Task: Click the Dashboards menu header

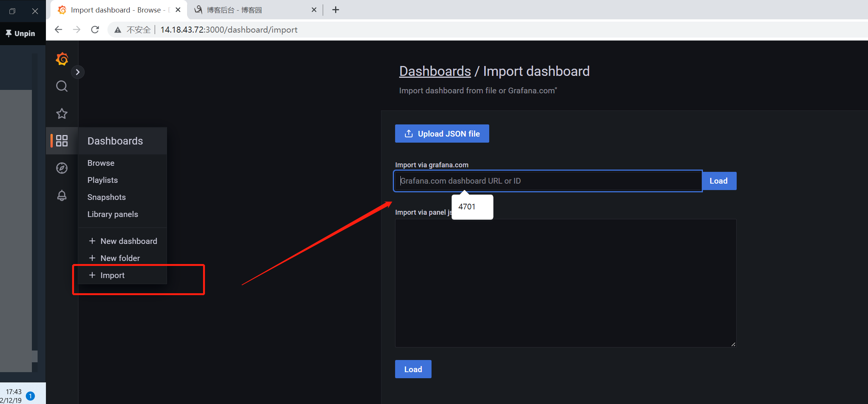Action: [x=122, y=141]
